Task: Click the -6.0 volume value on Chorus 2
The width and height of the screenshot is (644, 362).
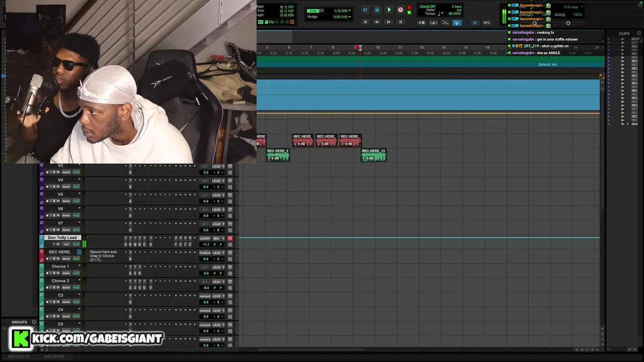Action: pos(206,288)
